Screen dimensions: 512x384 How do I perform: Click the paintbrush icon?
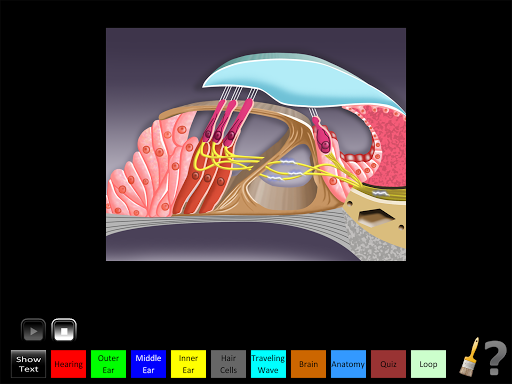click(469, 357)
